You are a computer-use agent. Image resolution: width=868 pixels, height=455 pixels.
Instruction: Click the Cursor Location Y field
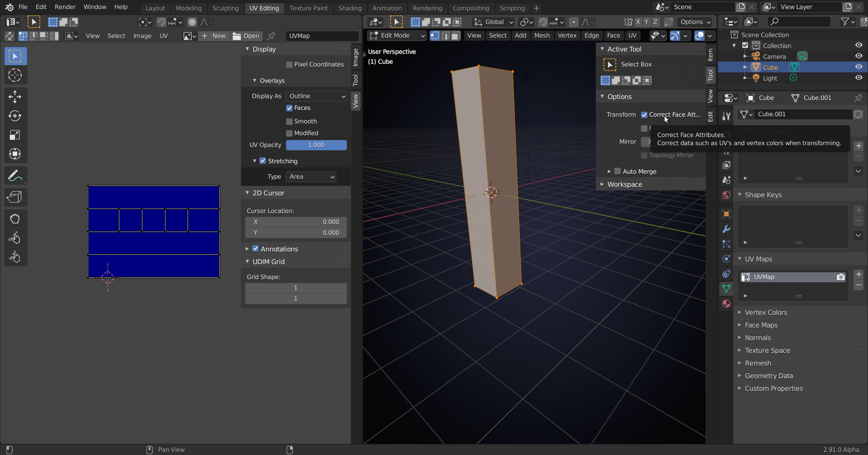(296, 233)
